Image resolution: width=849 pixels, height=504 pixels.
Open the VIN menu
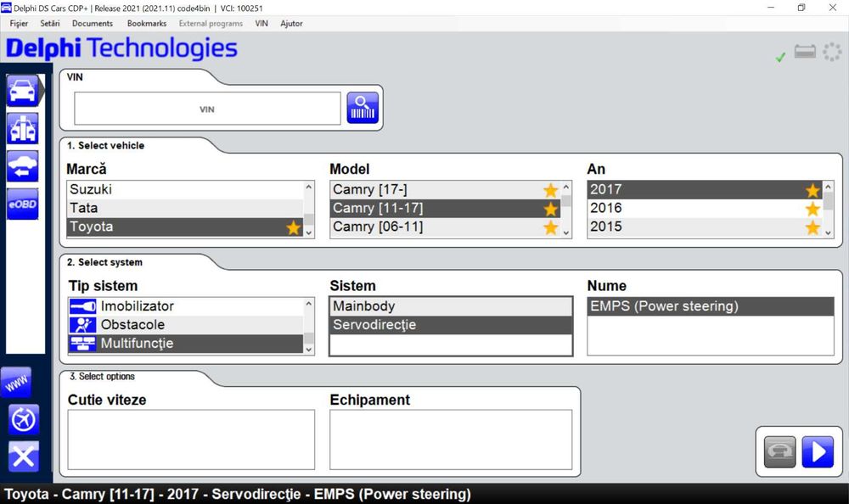point(261,23)
